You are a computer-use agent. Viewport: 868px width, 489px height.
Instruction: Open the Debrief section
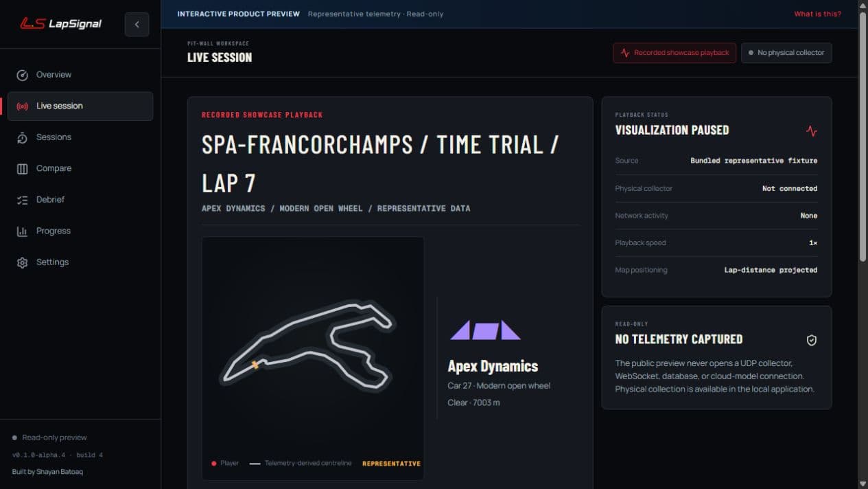coord(80,200)
